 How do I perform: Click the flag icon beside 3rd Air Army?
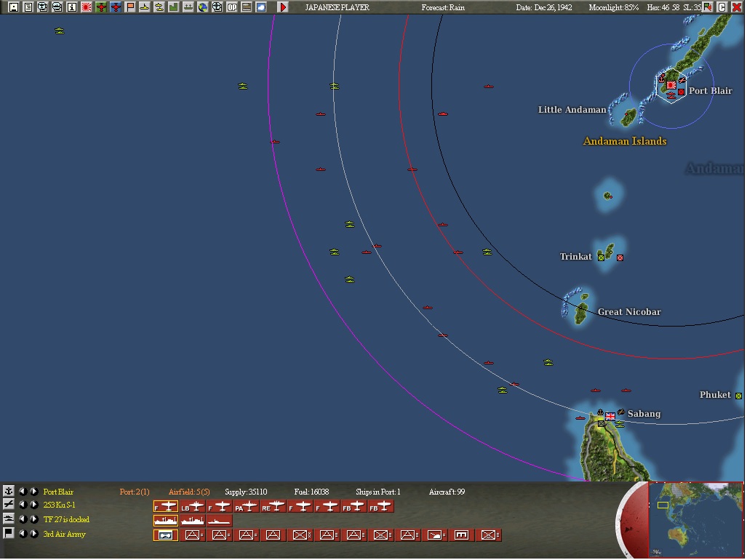[x=8, y=533]
